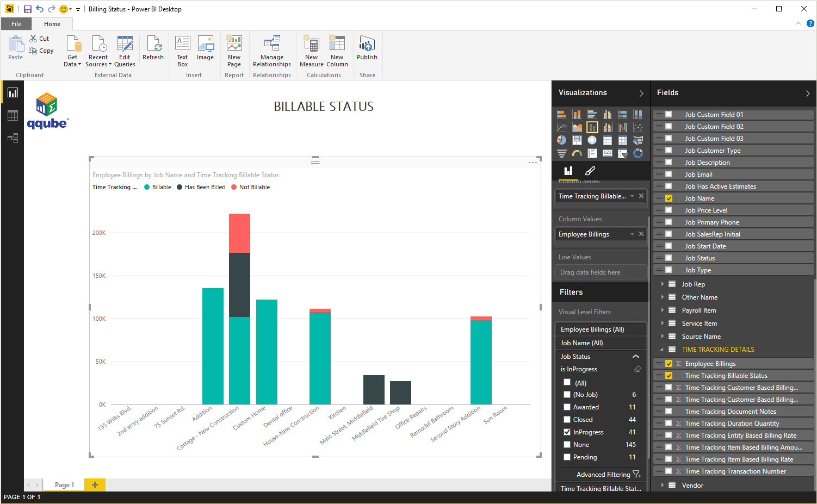Choose the clustered column chart visualization

(608, 114)
